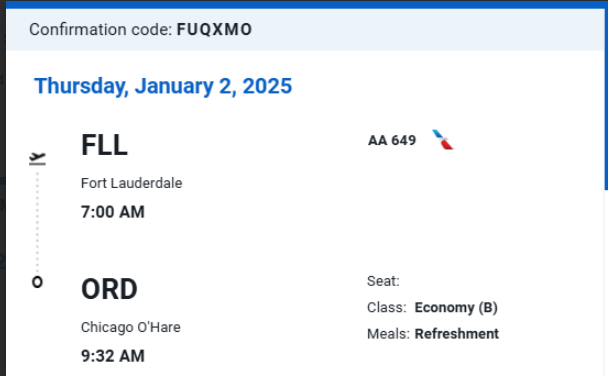Select the FLL airport code
608x376 pixels.
(104, 145)
